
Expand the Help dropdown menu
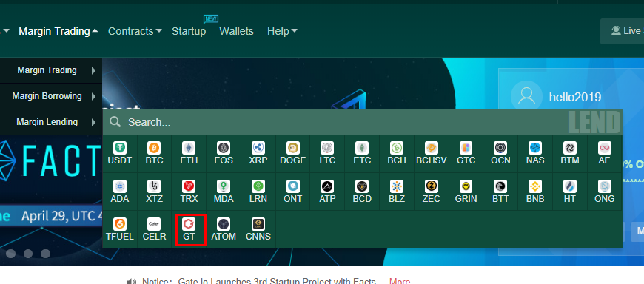click(282, 31)
